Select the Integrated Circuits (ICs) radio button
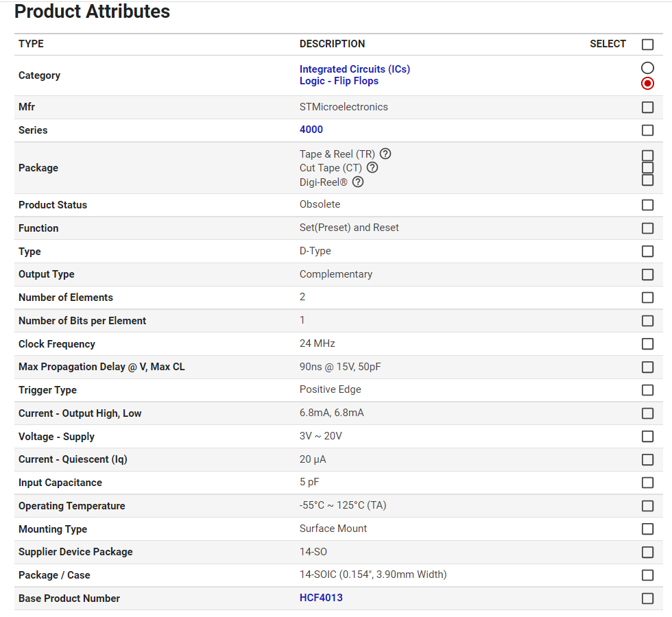The height and width of the screenshot is (617, 672). [x=647, y=68]
